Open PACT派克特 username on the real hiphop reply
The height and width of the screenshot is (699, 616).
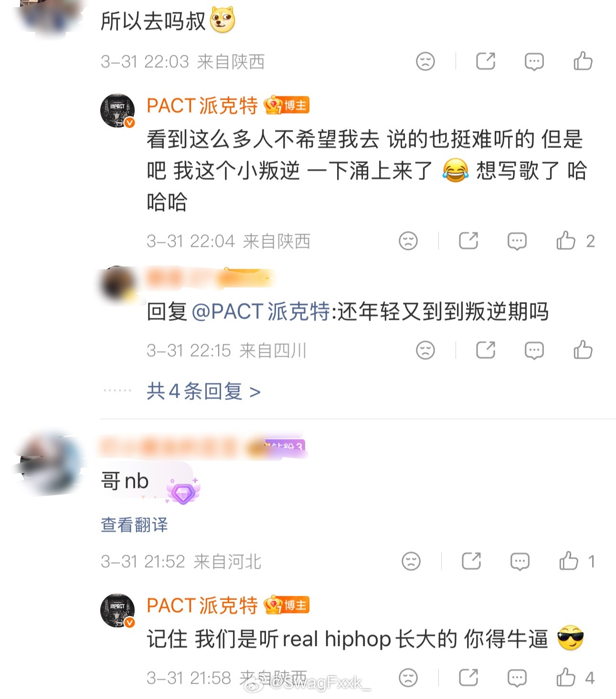click(x=202, y=605)
